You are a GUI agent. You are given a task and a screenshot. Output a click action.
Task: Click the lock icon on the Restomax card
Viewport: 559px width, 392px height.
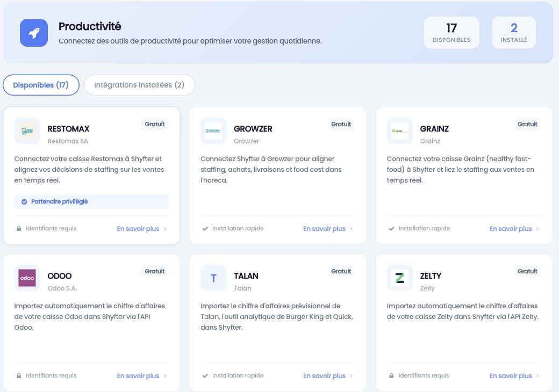19,229
